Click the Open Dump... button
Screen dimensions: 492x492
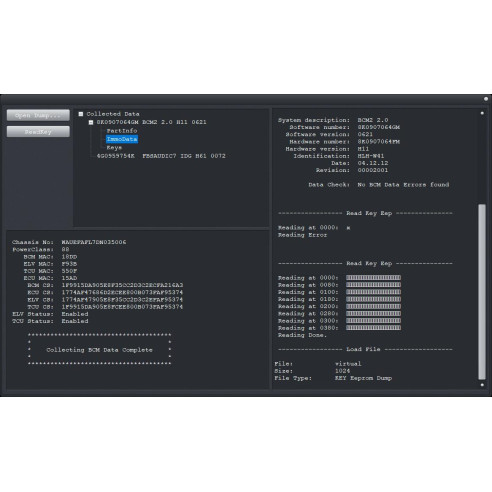coord(38,115)
